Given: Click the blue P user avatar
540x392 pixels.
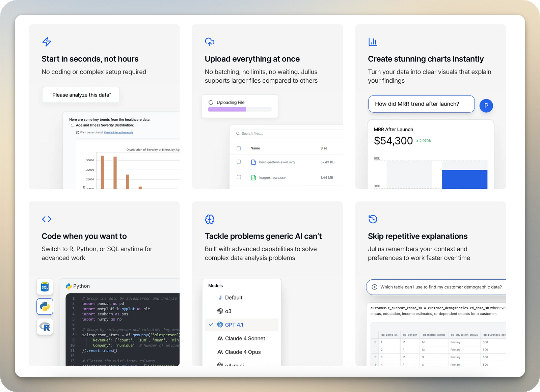Looking at the screenshot, I should coord(486,106).
